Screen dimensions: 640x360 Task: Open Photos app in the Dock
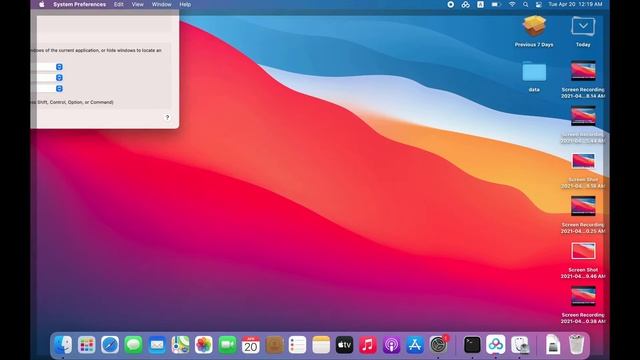(204, 345)
